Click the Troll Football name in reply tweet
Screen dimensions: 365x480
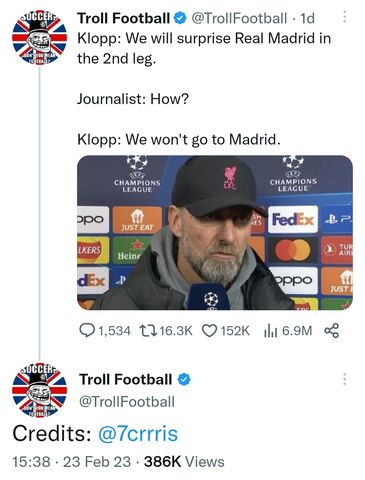click(126, 379)
